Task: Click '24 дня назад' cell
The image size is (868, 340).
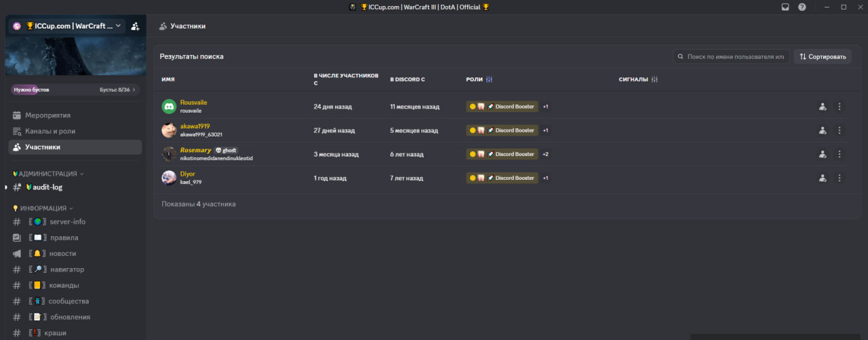Action: pyautogui.click(x=333, y=107)
